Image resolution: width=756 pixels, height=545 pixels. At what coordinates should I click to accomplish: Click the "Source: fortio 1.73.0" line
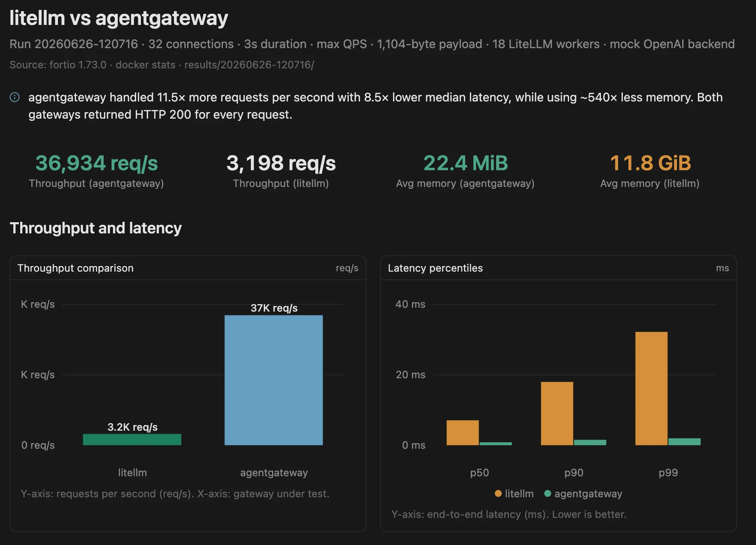coord(162,65)
